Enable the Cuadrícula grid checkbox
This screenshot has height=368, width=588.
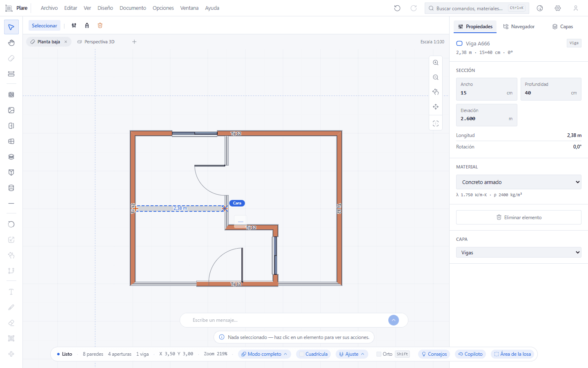[302, 354]
